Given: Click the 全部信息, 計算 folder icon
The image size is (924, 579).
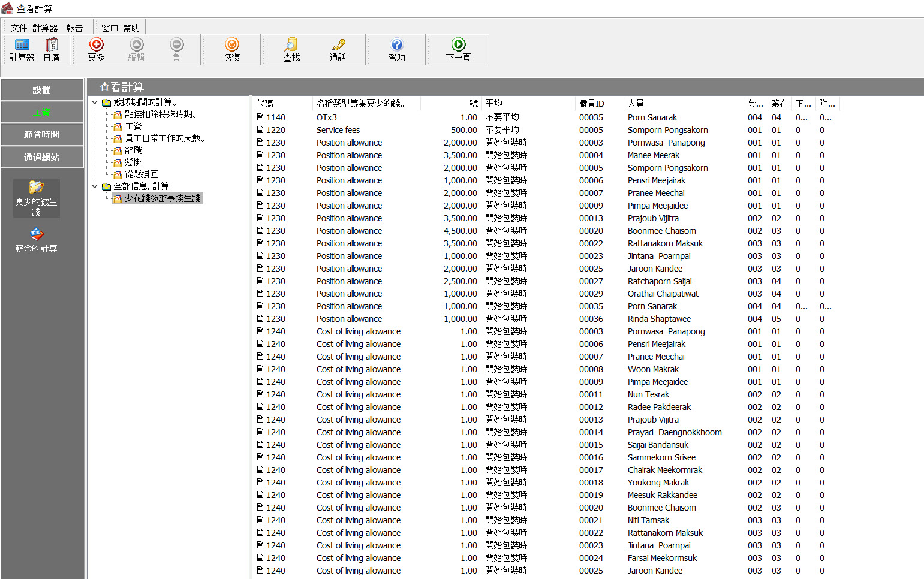Looking at the screenshot, I should (x=106, y=186).
